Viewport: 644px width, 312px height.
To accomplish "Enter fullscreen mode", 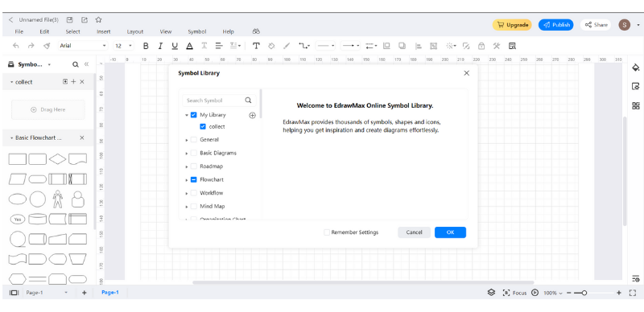I will coord(633,293).
